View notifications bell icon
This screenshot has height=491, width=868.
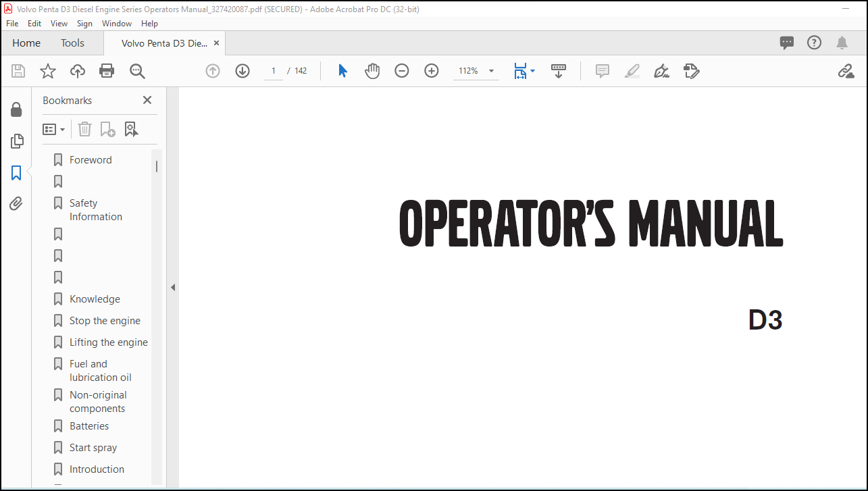click(842, 43)
